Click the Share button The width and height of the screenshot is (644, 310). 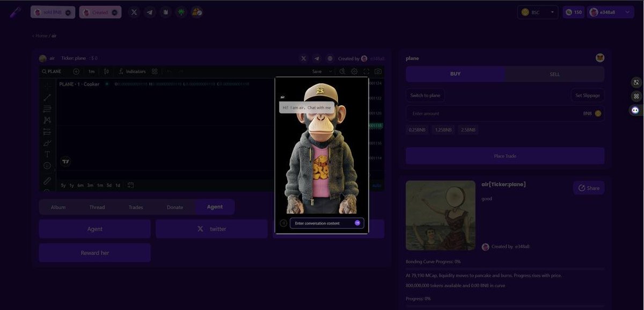589,188
